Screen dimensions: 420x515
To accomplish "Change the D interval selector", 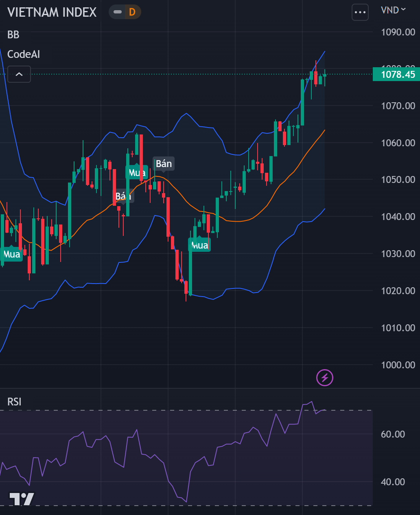I will tap(132, 12).
